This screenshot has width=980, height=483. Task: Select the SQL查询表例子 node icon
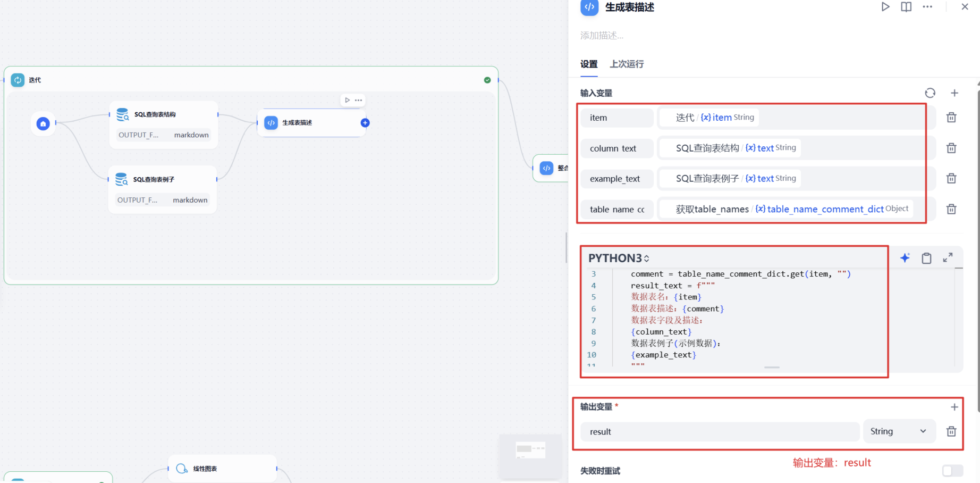coord(122,179)
